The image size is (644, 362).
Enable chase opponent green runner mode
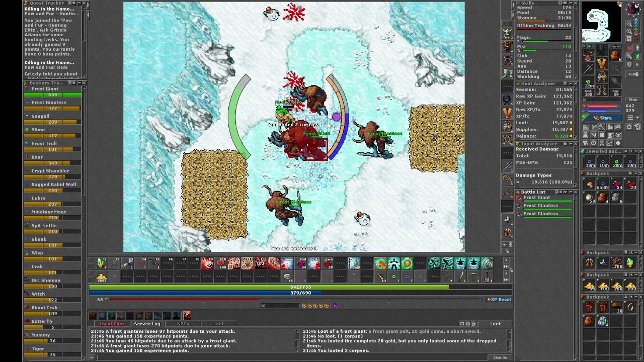[x=637, y=56]
